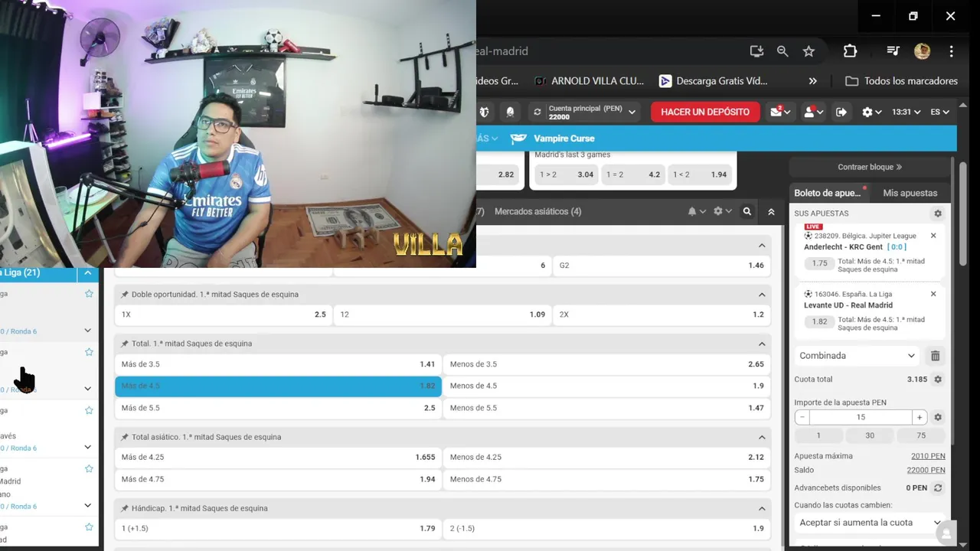This screenshot has height=551, width=980.
Task: Open the support chat bubble icon
Action: click(x=947, y=533)
